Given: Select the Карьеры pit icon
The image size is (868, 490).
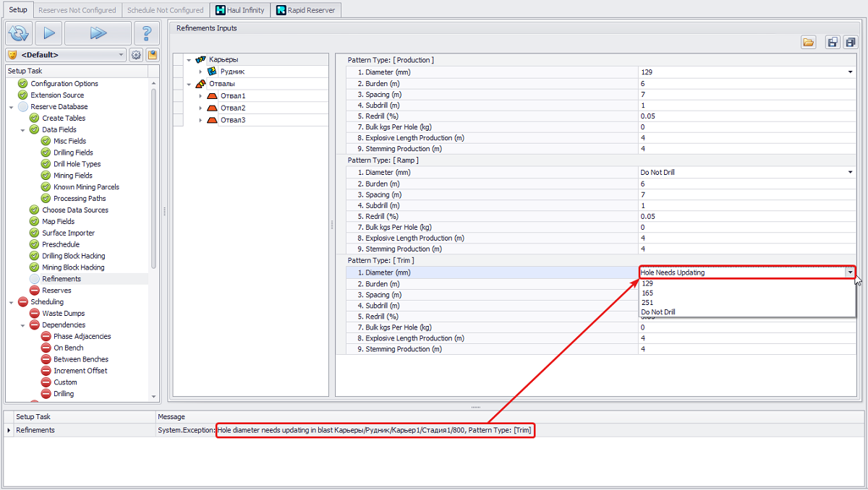Looking at the screenshot, I should pyautogui.click(x=200, y=59).
